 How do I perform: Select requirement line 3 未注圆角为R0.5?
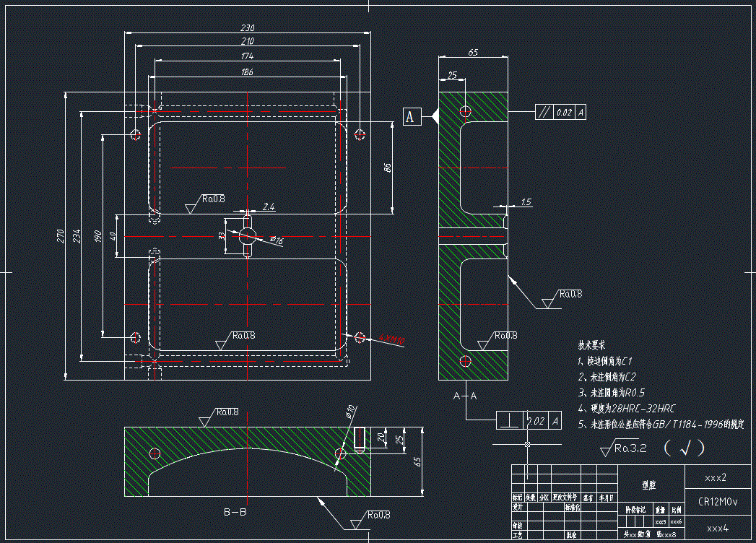pos(612,393)
